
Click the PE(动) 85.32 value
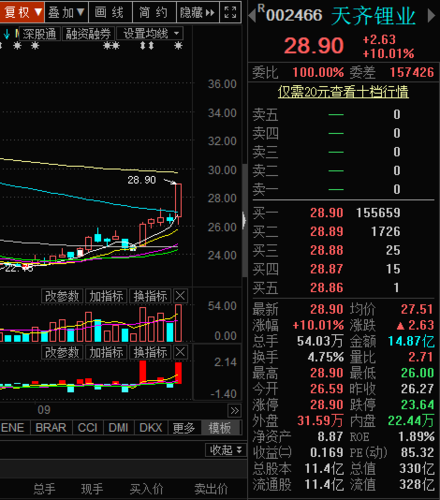coord(418,452)
